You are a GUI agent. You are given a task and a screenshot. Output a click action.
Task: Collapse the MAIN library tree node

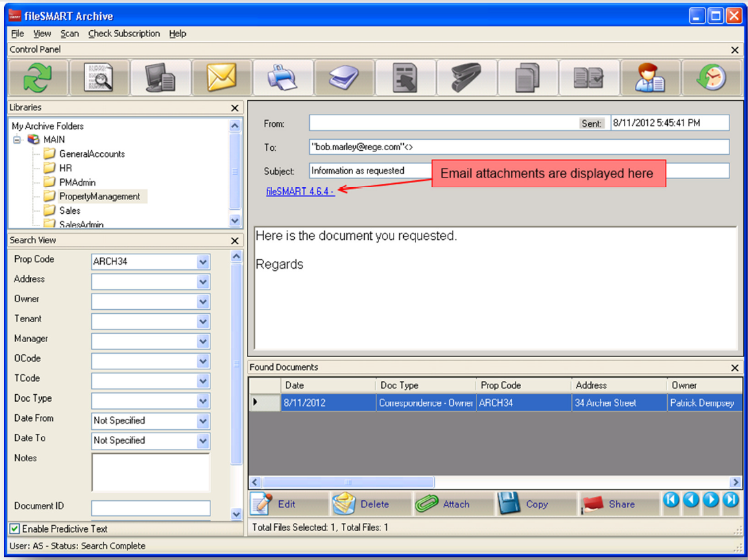17,140
